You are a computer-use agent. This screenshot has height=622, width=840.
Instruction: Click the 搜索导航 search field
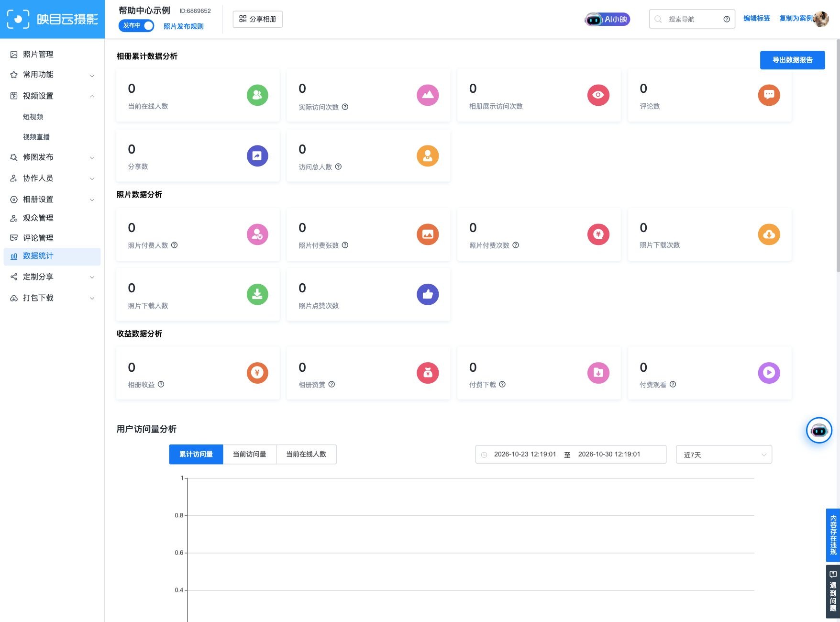[692, 19]
